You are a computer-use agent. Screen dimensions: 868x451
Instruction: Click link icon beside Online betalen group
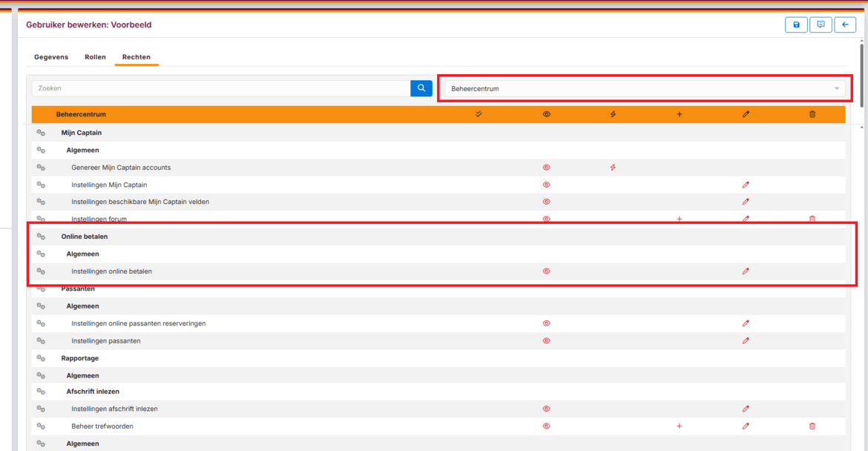42,237
